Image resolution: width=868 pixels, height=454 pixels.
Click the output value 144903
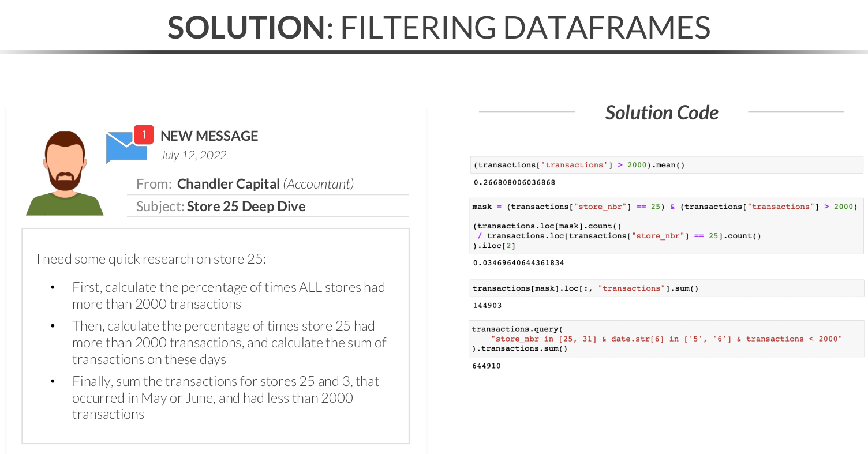click(x=487, y=306)
